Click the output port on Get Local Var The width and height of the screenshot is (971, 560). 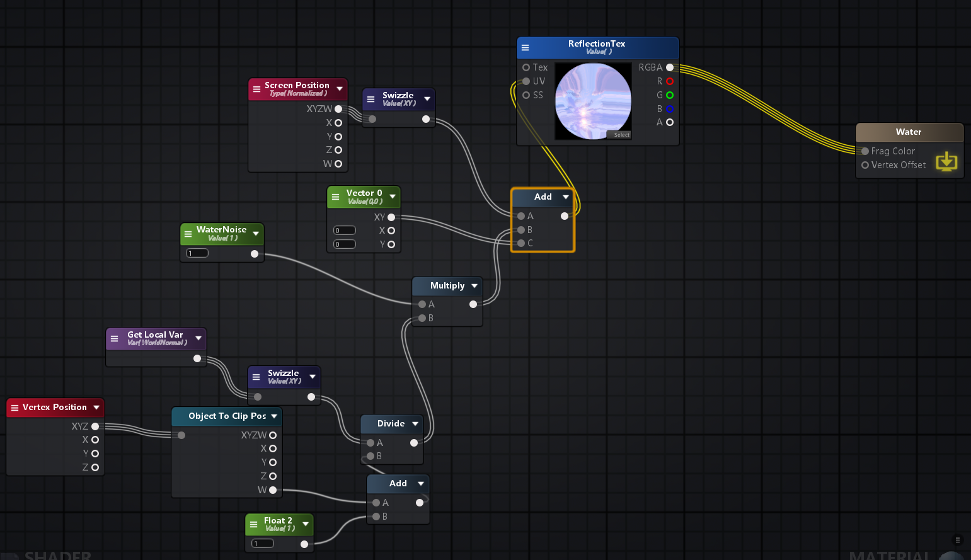pos(197,358)
